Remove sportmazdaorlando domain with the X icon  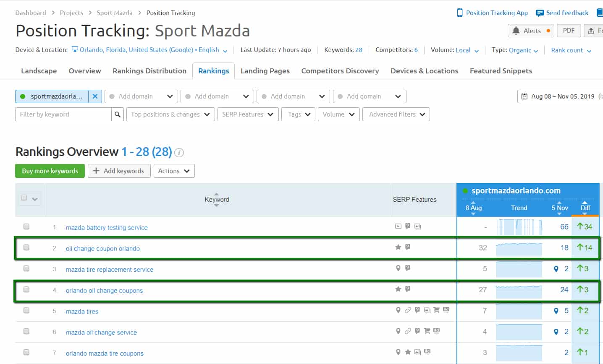tap(95, 96)
